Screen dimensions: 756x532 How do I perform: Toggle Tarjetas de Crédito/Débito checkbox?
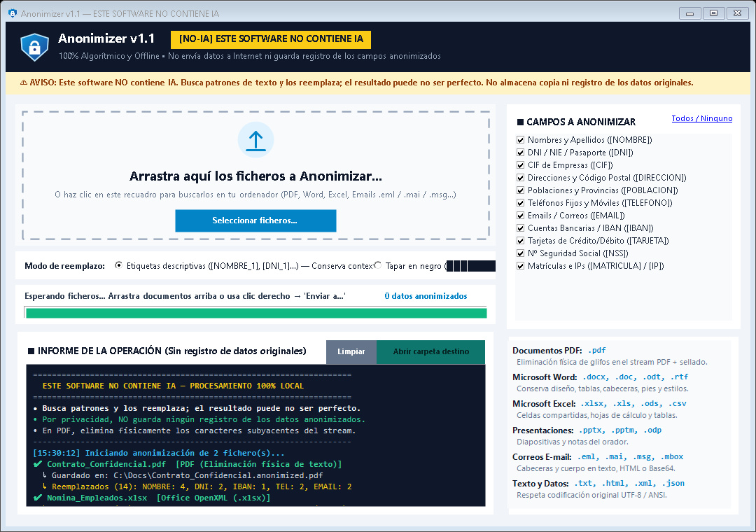pyautogui.click(x=520, y=240)
